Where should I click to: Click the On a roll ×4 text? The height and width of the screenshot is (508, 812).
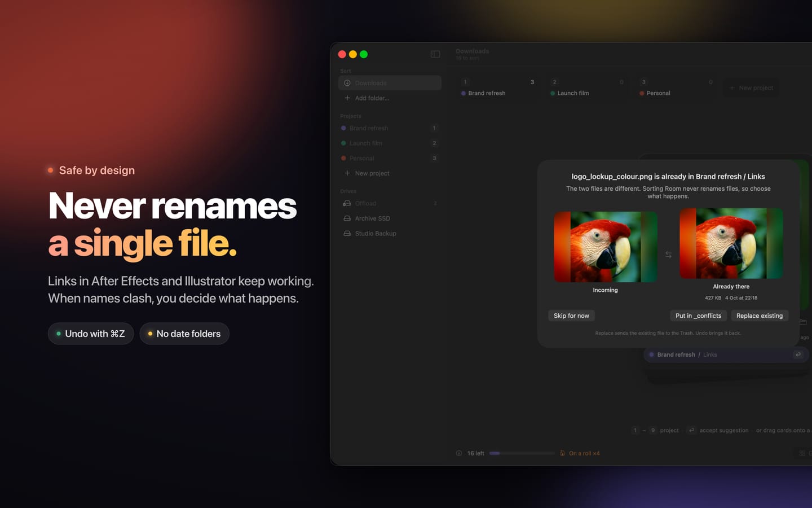tap(584, 453)
